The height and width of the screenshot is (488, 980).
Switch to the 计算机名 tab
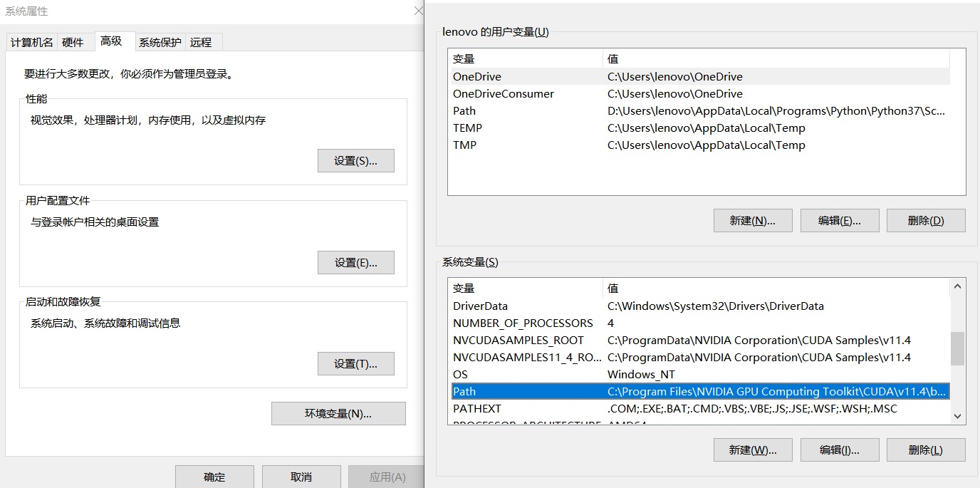pos(31,42)
